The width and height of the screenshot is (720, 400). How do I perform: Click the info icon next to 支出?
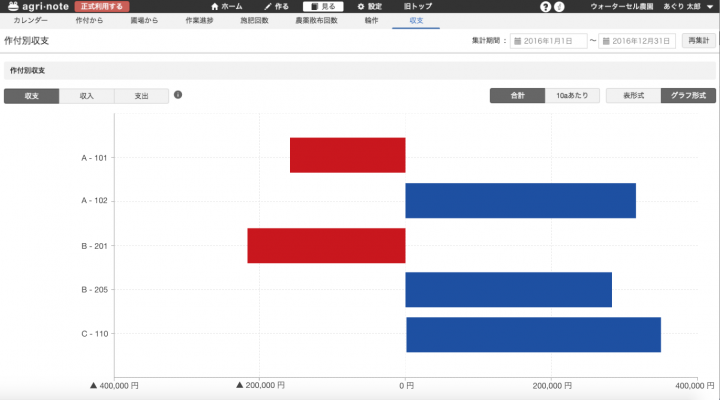click(x=178, y=95)
